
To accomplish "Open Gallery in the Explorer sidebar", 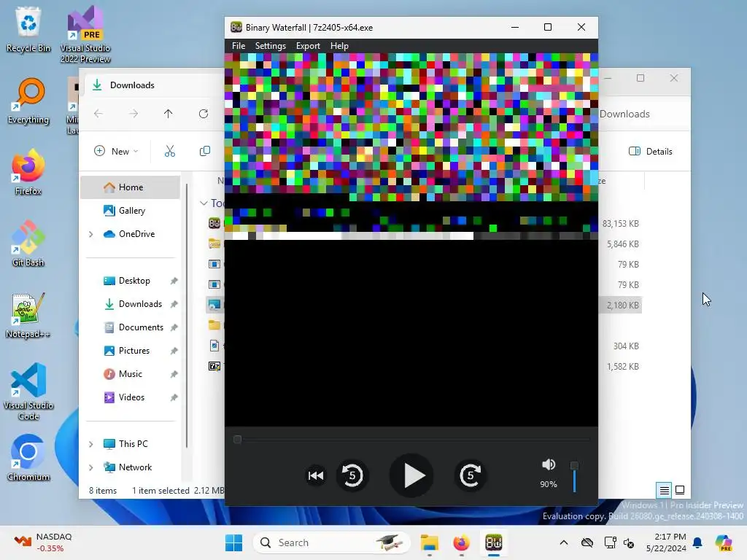I will point(131,211).
